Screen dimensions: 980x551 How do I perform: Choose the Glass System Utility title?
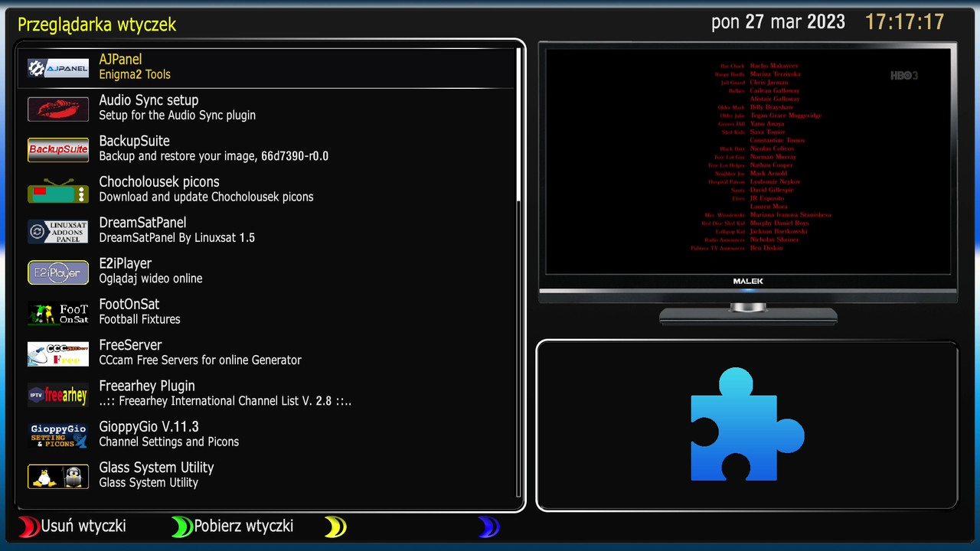click(x=156, y=468)
